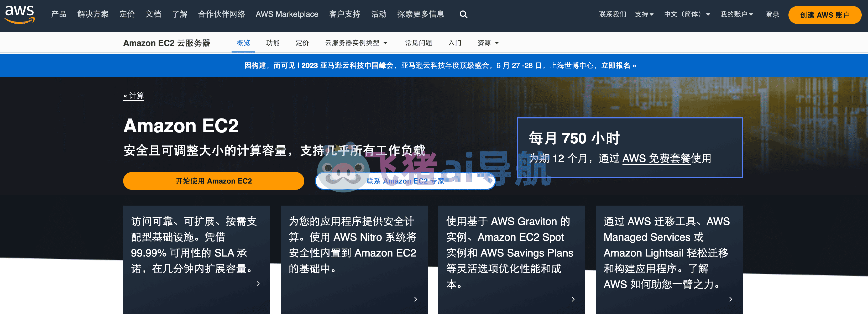Click the 登录 link
The height and width of the screenshot is (334, 868).
pos(772,14)
